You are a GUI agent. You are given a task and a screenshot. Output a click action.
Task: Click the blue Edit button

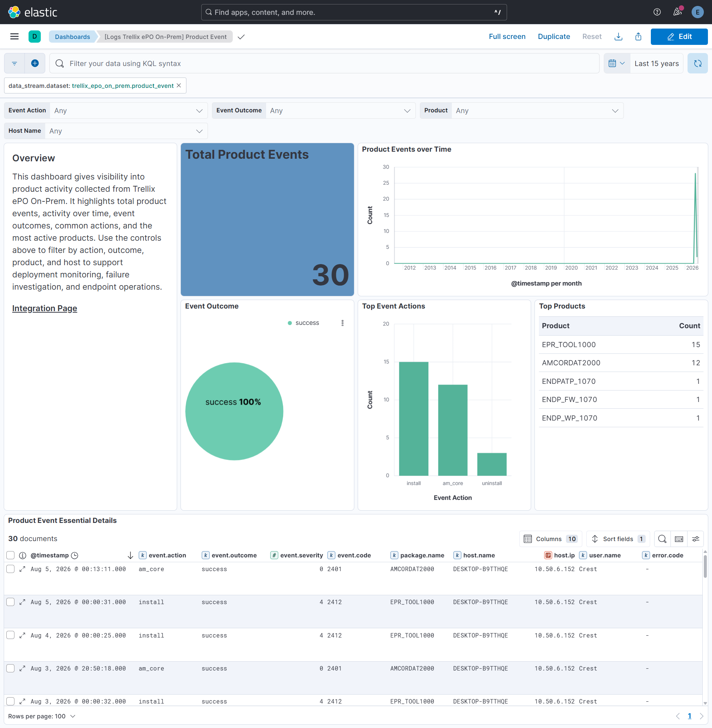click(679, 36)
